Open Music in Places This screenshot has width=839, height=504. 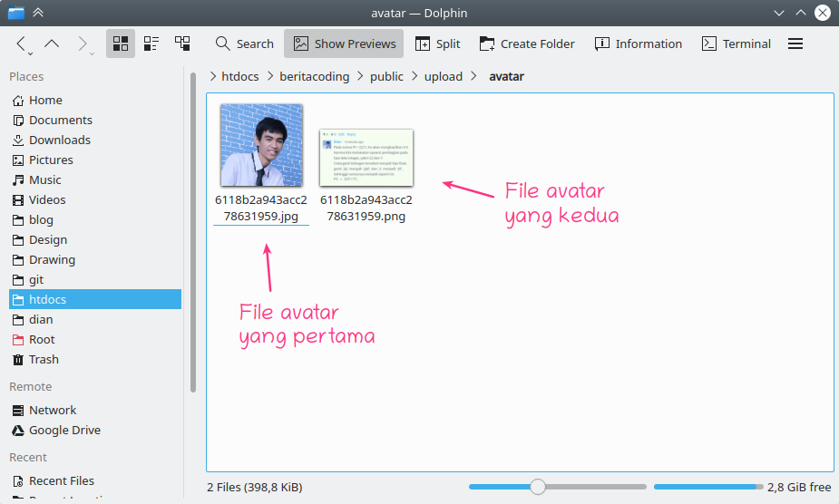(95, 179)
